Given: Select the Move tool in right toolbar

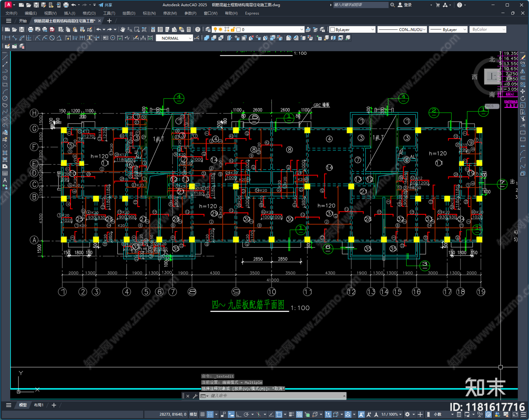Looking at the screenshot, I should 523,91.
